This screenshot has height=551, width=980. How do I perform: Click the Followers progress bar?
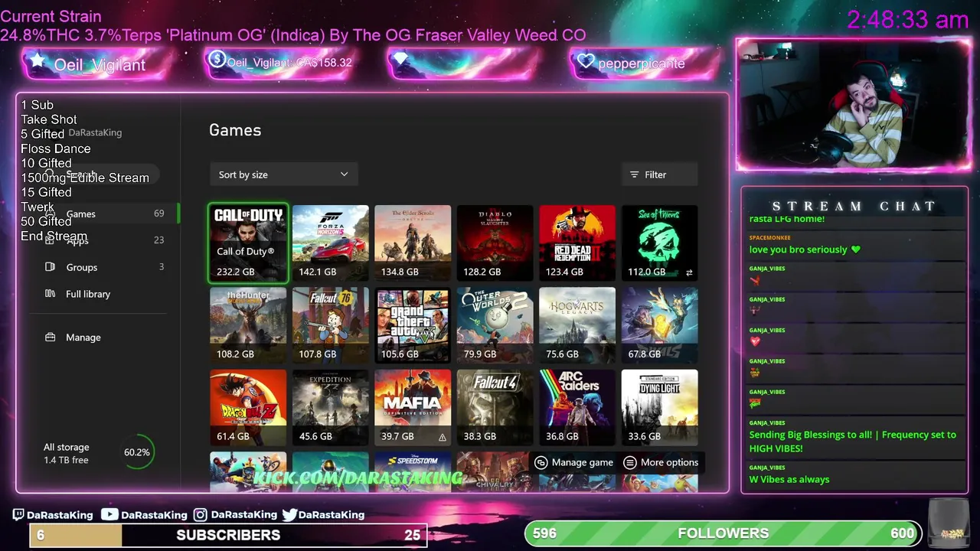point(724,533)
